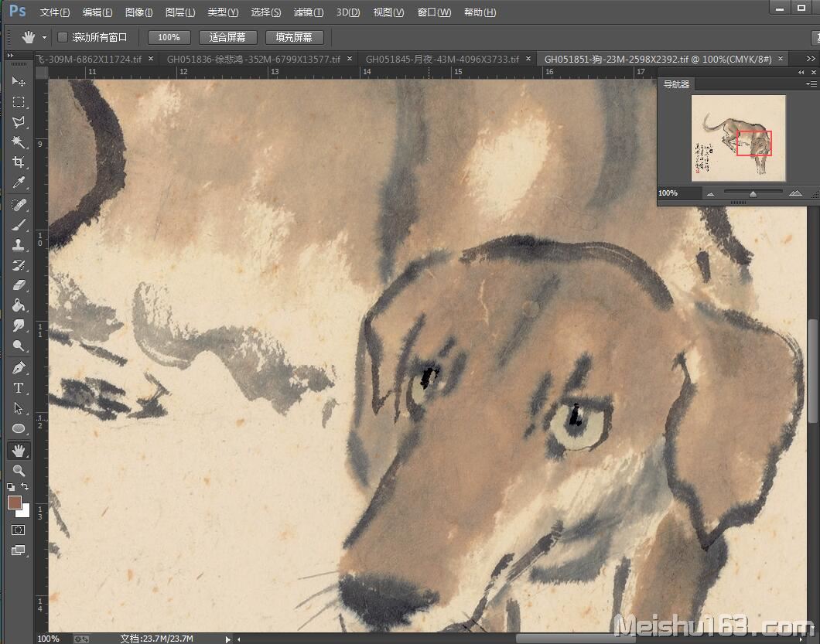820x644 pixels.
Task: Open Hand tool preset picker dropdown
Action: pyautogui.click(x=44, y=38)
